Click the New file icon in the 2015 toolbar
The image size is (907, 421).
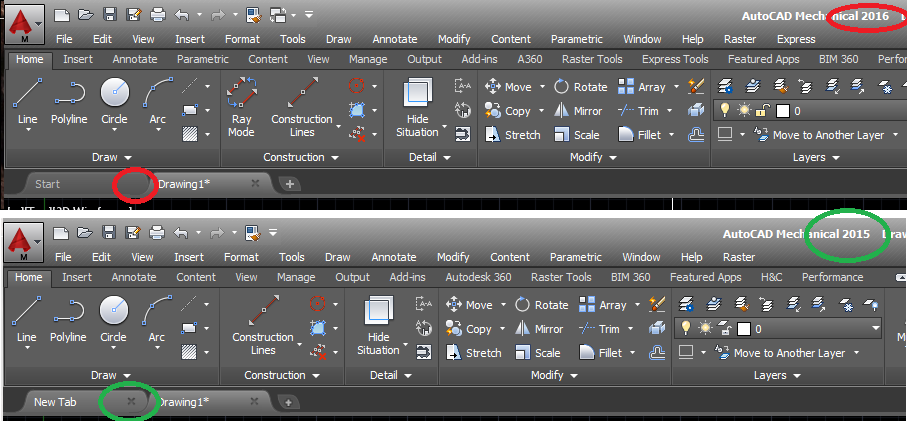[61, 233]
